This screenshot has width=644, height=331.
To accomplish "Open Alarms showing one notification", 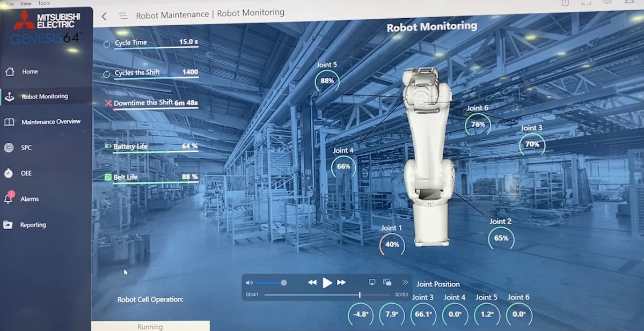I will point(30,198).
